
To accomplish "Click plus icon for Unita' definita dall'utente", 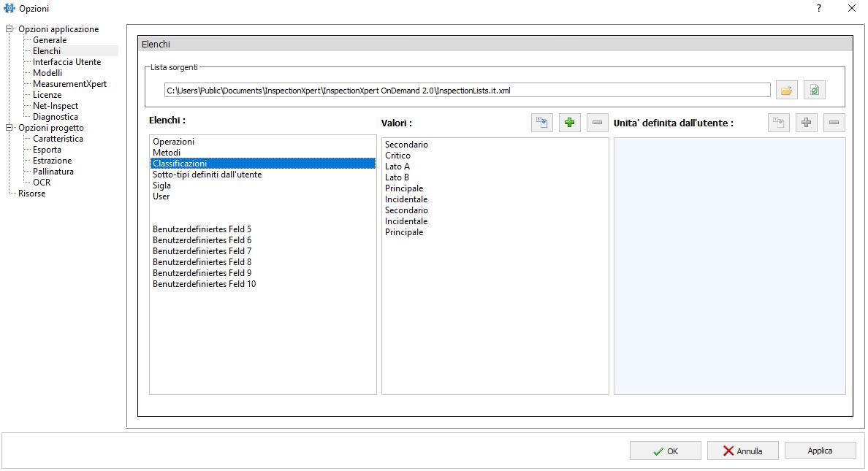I will [x=807, y=123].
